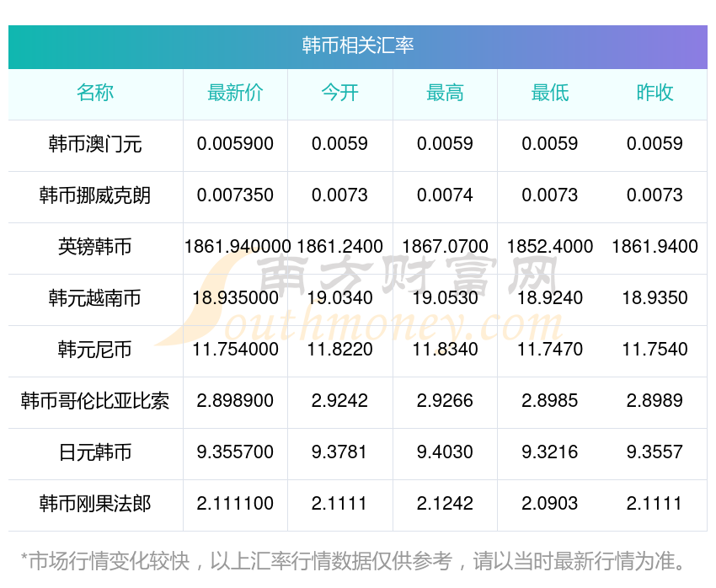
Task: Select the 韩币挪威克朗 row name
Action: (95, 195)
